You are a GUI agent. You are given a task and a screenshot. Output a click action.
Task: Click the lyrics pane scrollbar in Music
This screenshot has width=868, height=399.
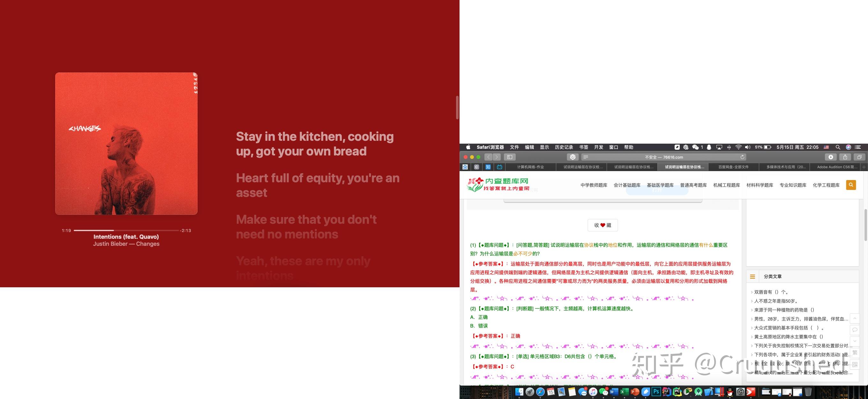click(x=457, y=108)
